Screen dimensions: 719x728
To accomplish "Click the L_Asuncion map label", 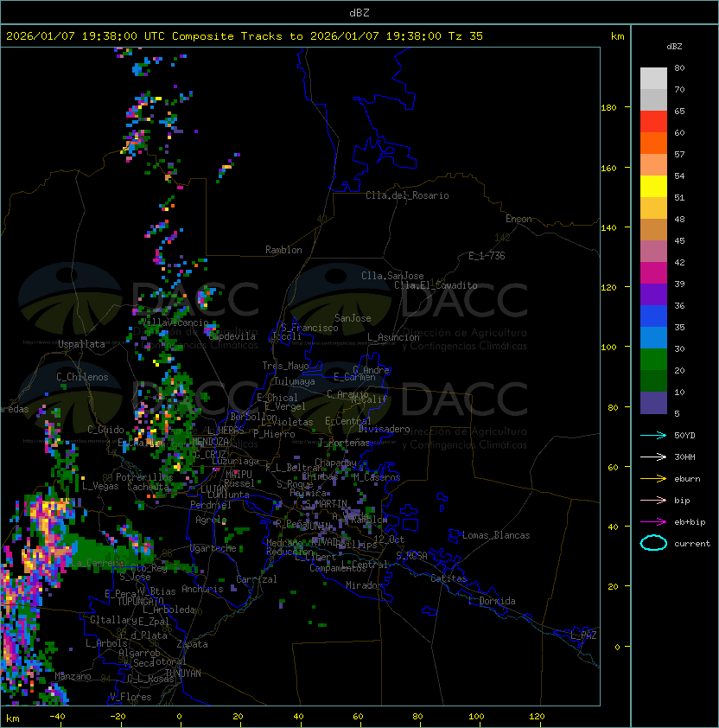I will coord(393,337).
